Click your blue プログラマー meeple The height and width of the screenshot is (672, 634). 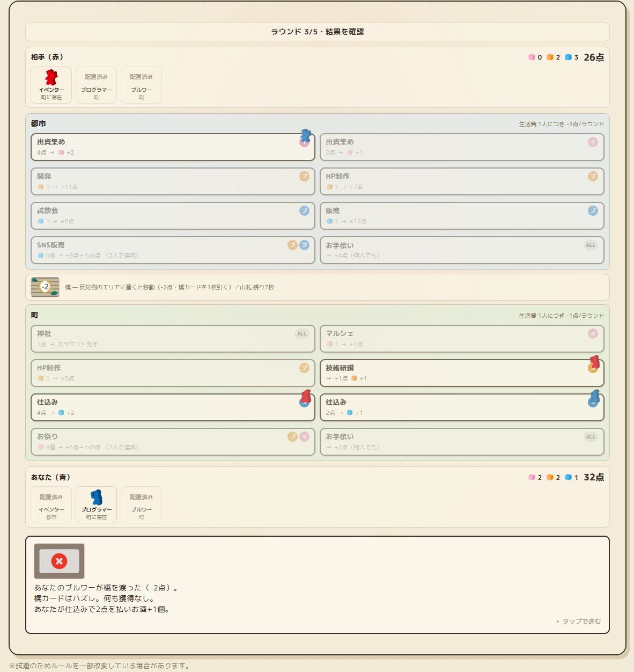97,498
